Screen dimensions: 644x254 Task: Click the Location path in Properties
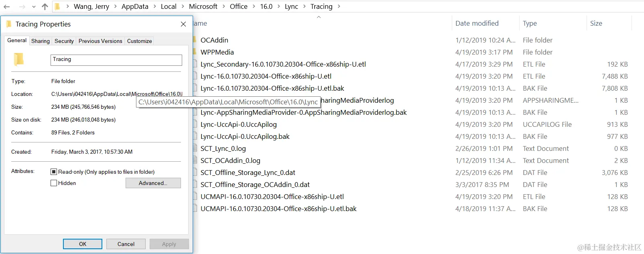[x=117, y=94]
